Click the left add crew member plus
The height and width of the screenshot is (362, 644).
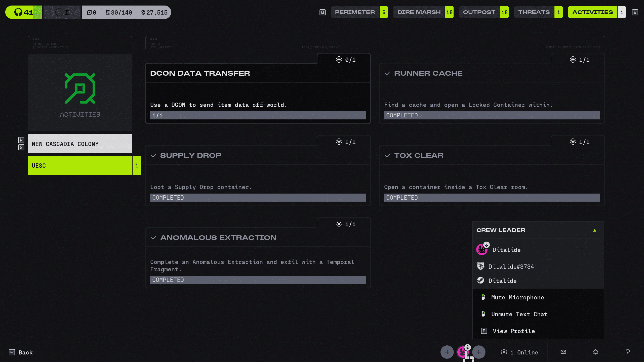point(447,352)
